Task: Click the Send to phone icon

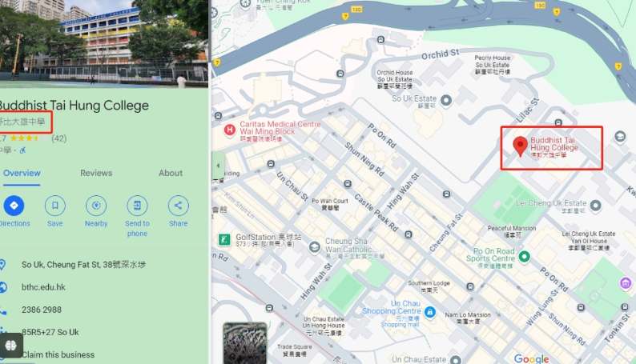Action: (x=137, y=206)
